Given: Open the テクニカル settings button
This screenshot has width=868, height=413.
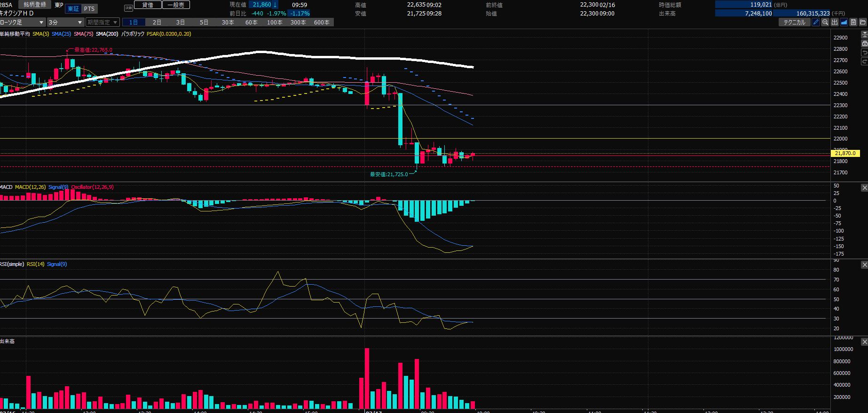Looking at the screenshot, I should pyautogui.click(x=794, y=22).
